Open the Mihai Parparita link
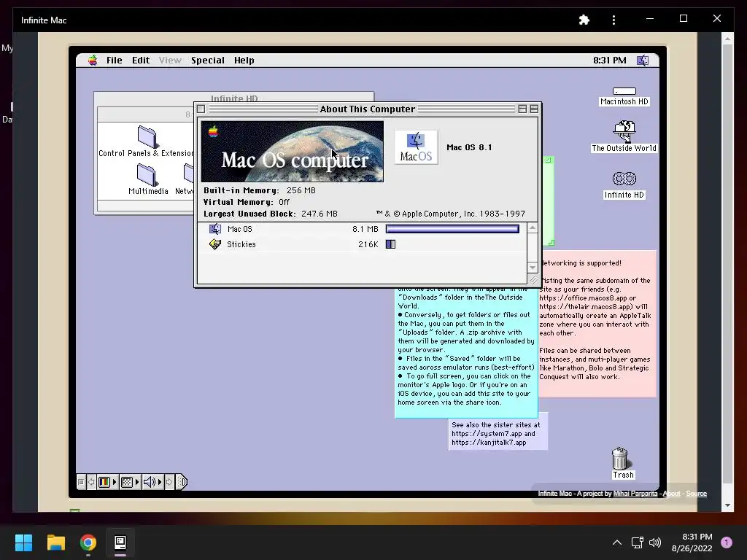The height and width of the screenshot is (560, 747). coord(635,494)
